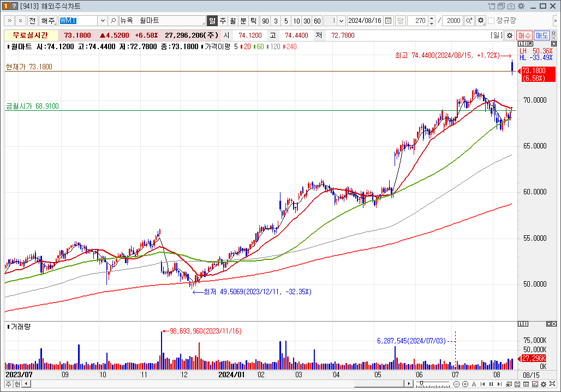Open the quote bar gear settings icon

click(x=510, y=35)
